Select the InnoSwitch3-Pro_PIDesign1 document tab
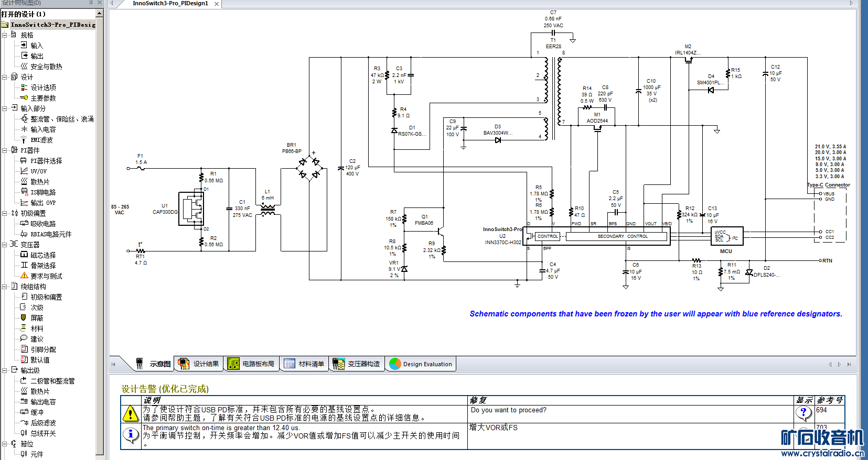 point(170,4)
